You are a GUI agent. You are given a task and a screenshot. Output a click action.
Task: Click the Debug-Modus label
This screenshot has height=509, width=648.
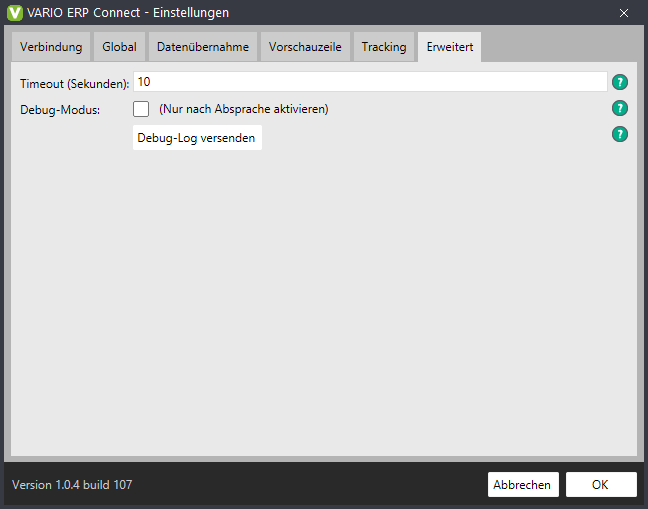(60, 110)
